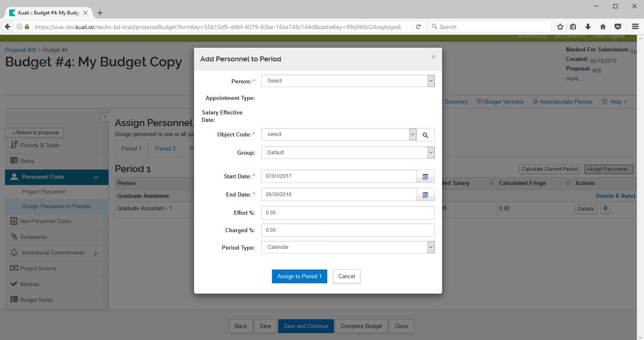
Task: Open the Start Date calendar picker
Action: [425, 177]
